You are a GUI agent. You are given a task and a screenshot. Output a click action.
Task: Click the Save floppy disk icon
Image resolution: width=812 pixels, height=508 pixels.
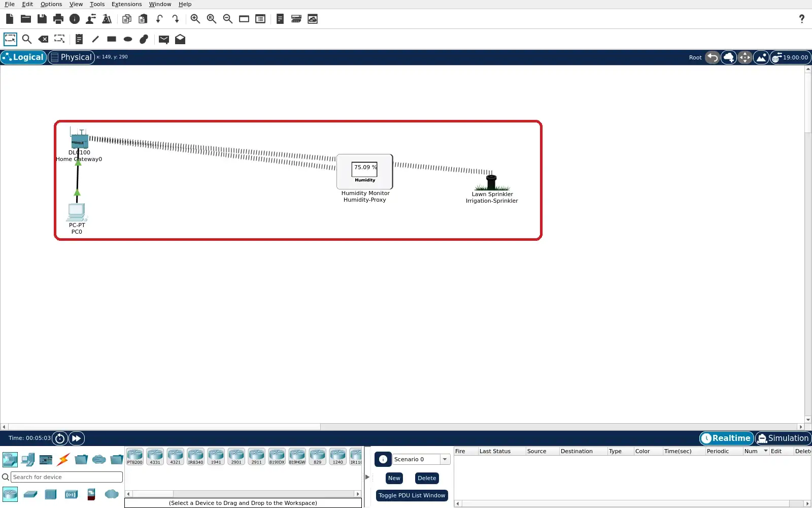point(42,19)
